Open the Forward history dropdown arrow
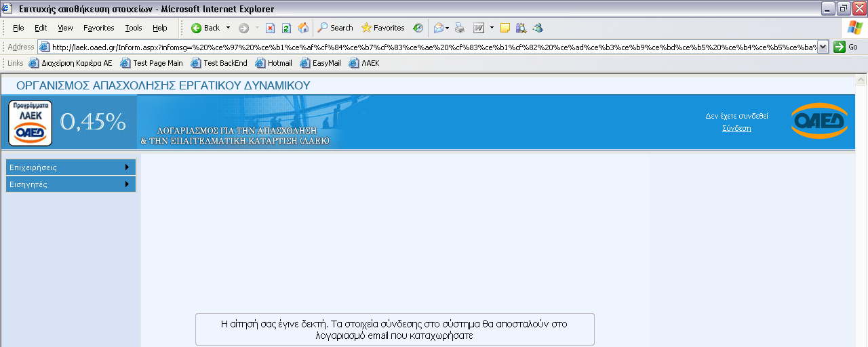 click(258, 28)
